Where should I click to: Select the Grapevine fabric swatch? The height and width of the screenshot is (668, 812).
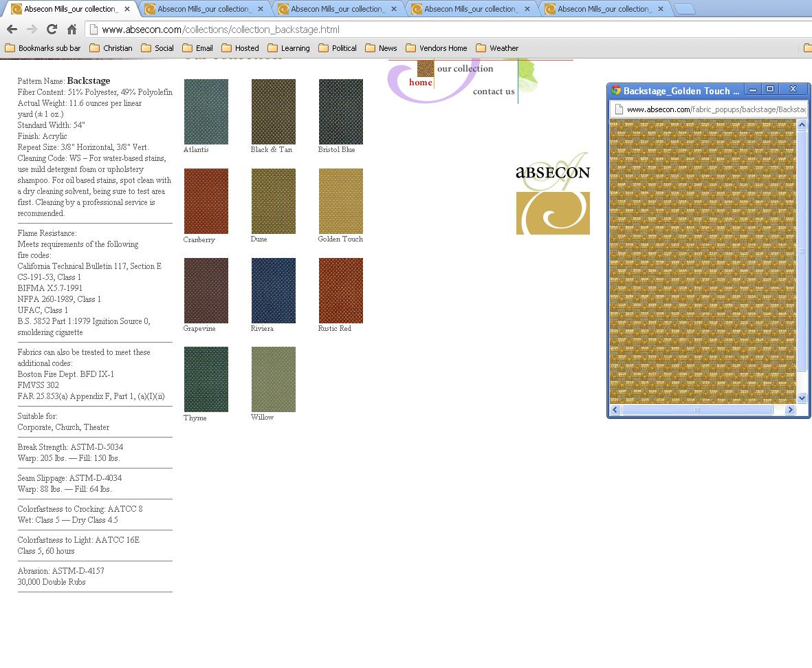tap(206, 290)
